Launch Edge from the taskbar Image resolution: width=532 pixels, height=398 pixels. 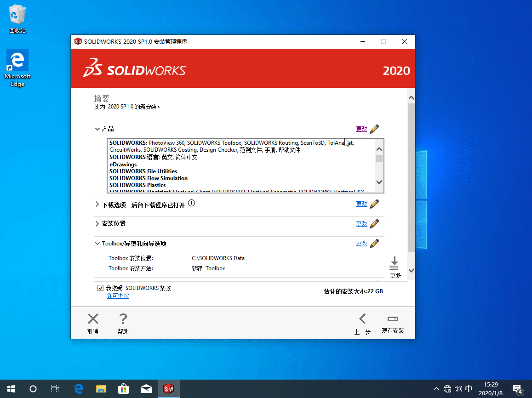79,389
